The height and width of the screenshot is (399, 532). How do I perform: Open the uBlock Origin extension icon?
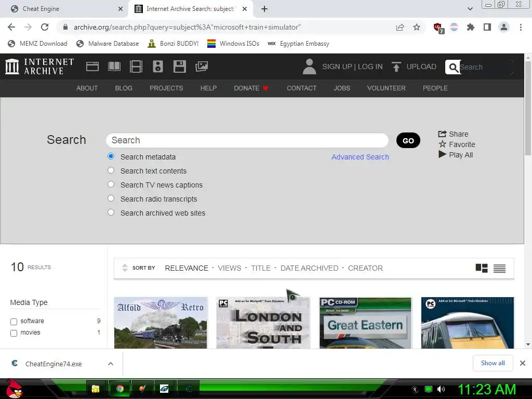[x=438, y=28]
